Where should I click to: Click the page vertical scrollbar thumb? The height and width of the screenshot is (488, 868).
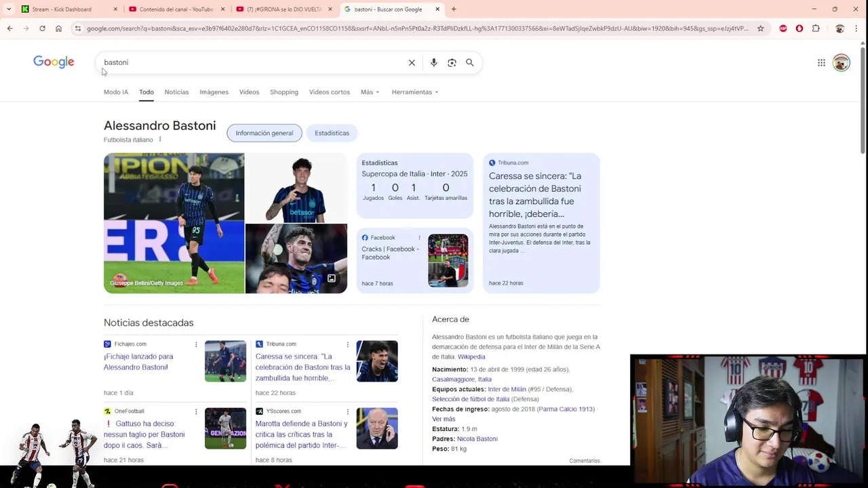point(863,102)
